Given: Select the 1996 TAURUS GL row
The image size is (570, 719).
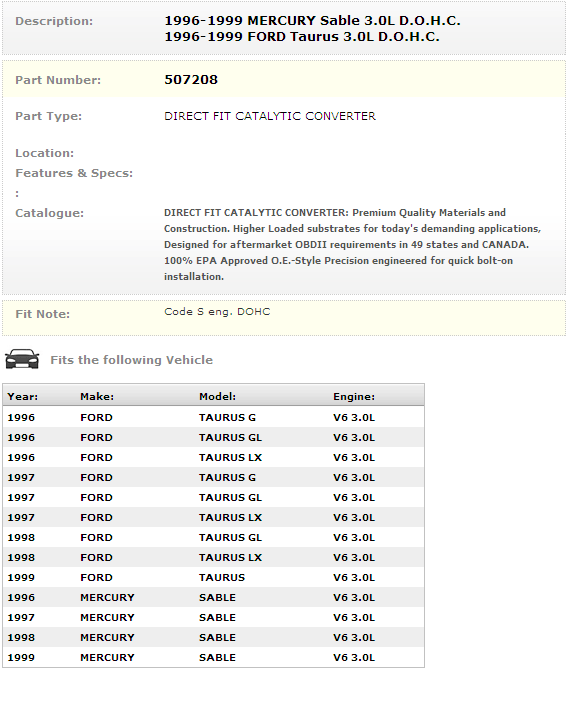Looking at the screenshot, I should coord(213,437).
